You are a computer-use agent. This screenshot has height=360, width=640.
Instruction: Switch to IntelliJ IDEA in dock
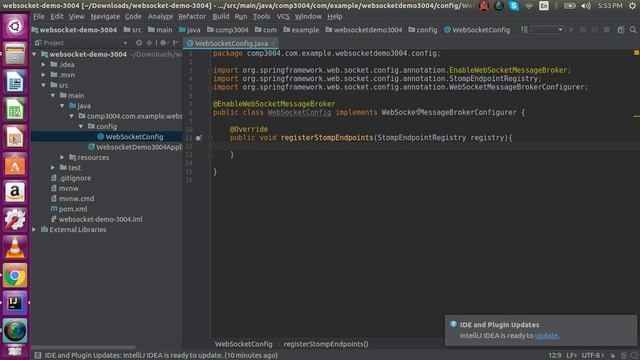[x=15, y=303]
